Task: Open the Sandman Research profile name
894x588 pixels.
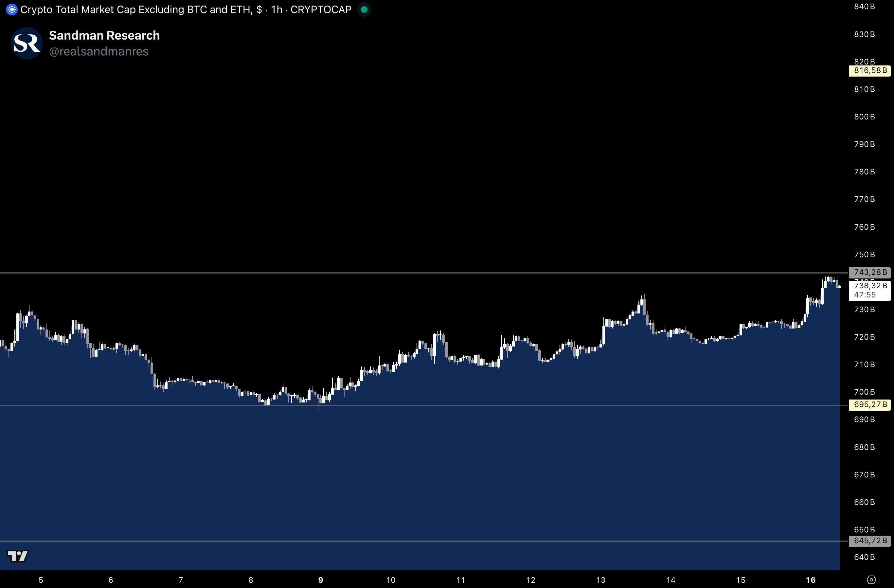Action: tap(104, 35)
